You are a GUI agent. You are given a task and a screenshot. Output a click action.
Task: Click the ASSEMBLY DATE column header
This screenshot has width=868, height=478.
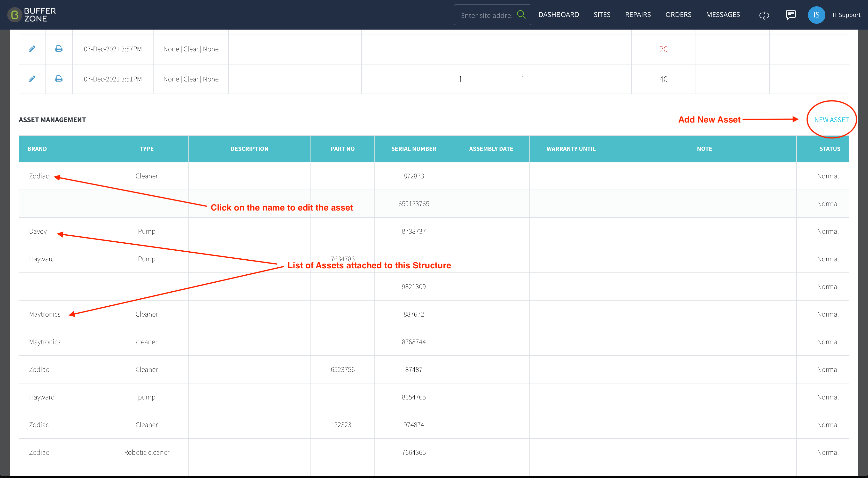coord(491,149)
